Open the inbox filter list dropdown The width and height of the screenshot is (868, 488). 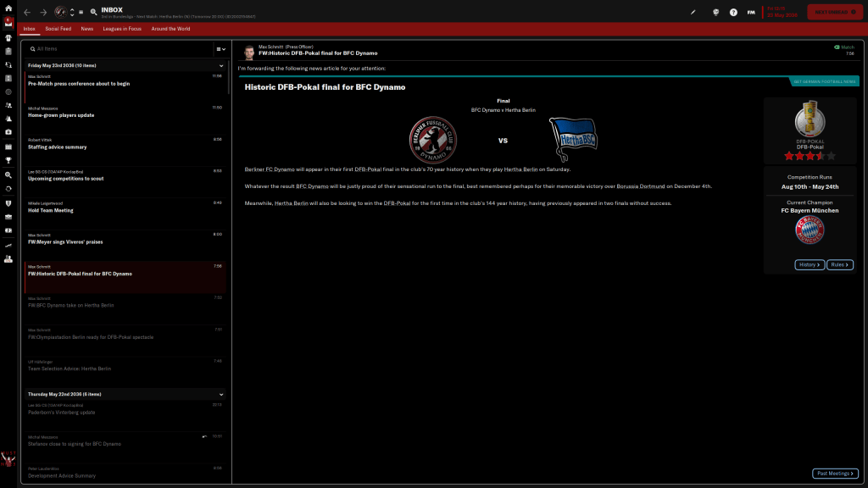(x=220, y=49)
